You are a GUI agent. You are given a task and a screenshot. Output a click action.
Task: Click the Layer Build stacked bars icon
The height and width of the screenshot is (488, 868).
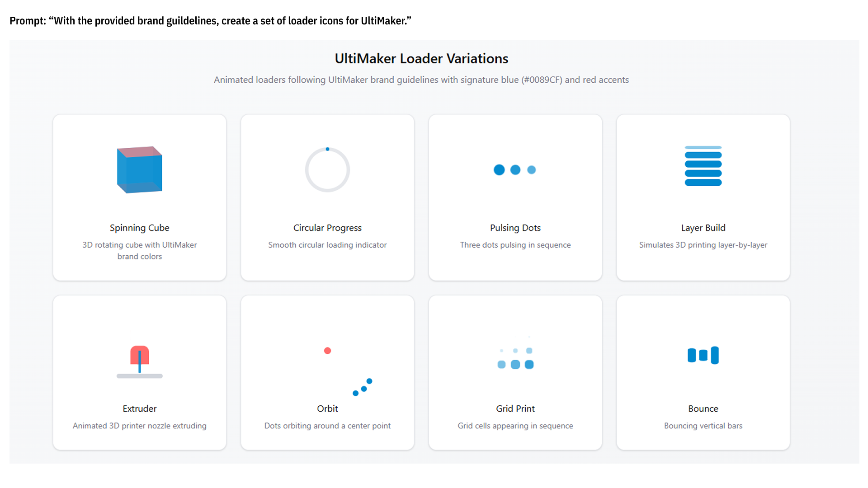pos(703,166)
